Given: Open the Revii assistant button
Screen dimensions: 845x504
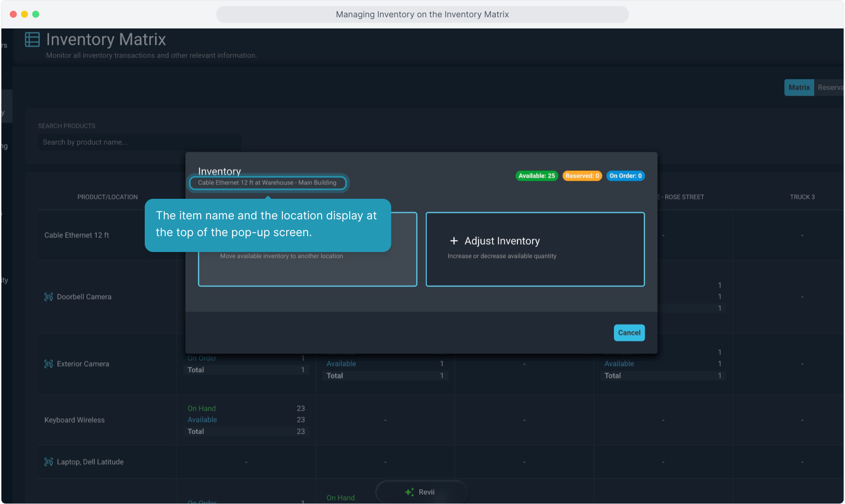Looking at the screenshot, I should click(x=421, y=492).
